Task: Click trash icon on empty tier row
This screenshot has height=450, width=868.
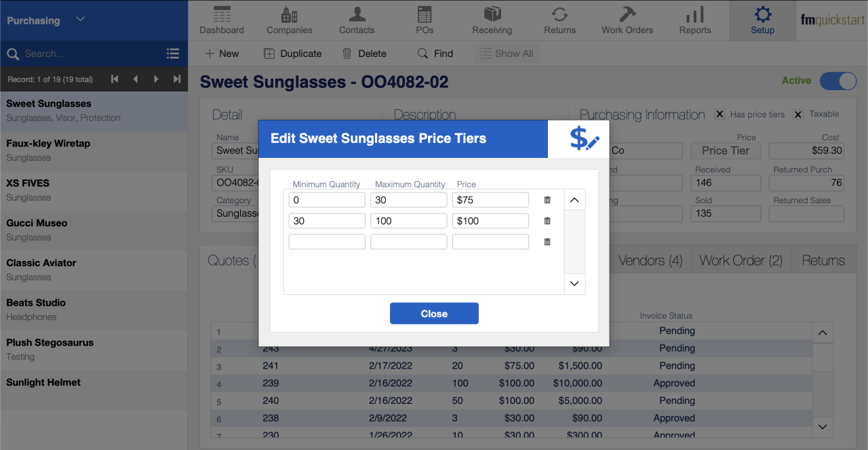Action: (x=547, y=242)
